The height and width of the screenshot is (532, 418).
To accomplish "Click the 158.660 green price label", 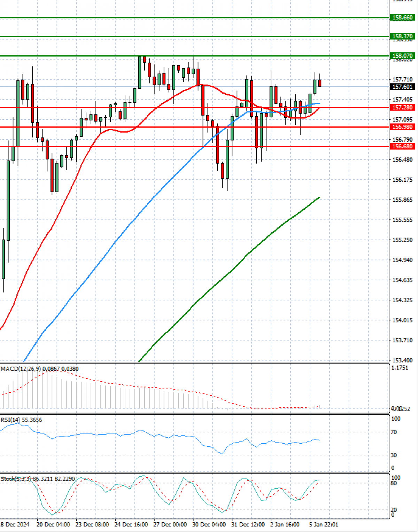I will click(402, 17).
